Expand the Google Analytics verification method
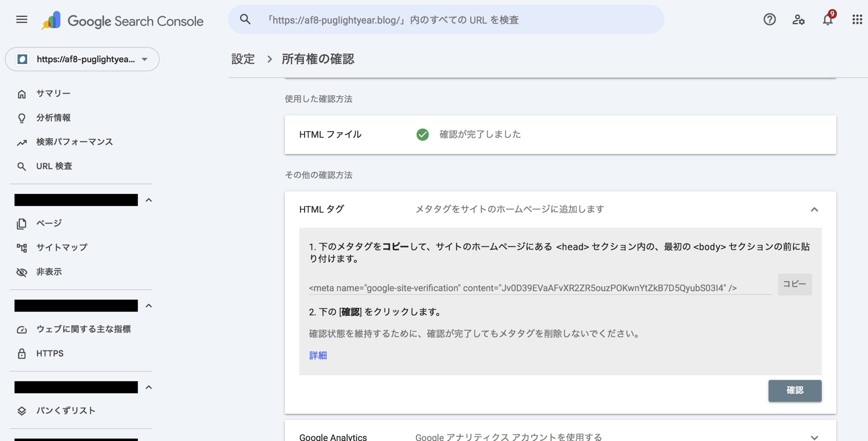Viewport: 868px width, 441px height. tap(814, 437)
